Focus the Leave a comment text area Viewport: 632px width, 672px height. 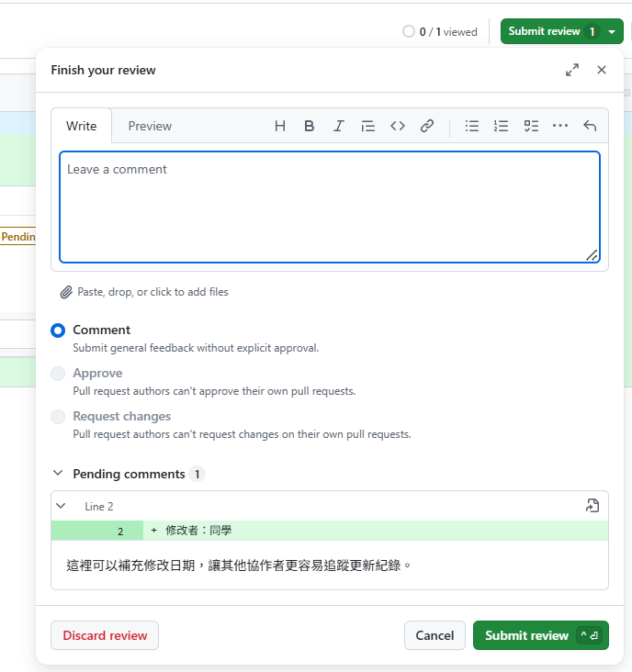pyautogui.click(x=330, y=207)
